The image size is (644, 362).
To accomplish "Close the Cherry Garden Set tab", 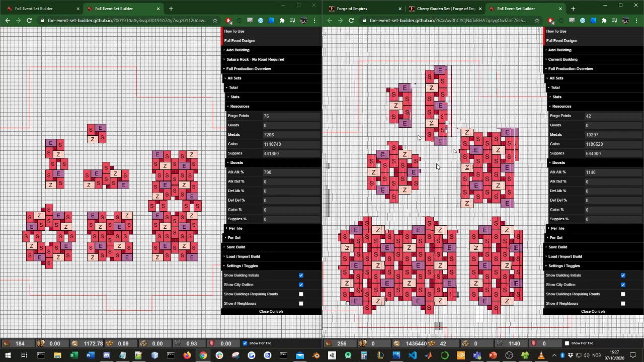I will point(480,9).
